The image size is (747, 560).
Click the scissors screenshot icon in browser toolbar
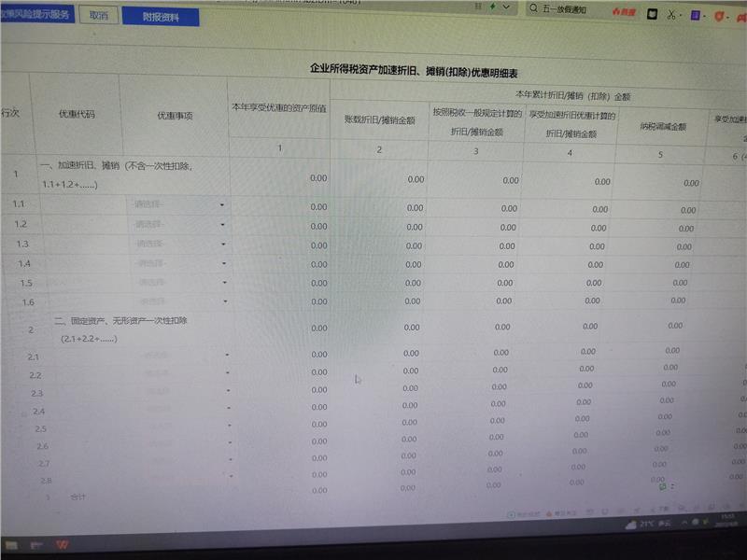click(x=671, y=14)
